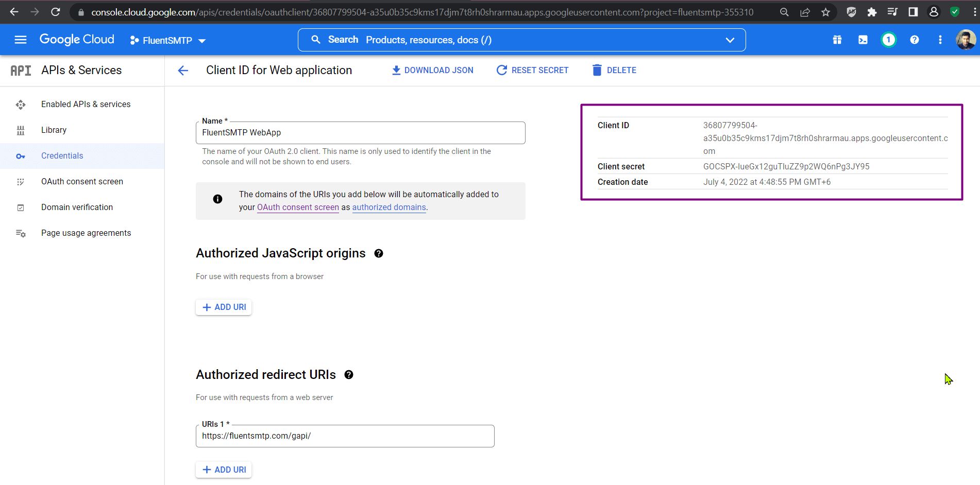The width and height of the screenshot is (980, 485).
Task: Click the Client ID value starting 36807799504
Action: (x=825, y=138)
